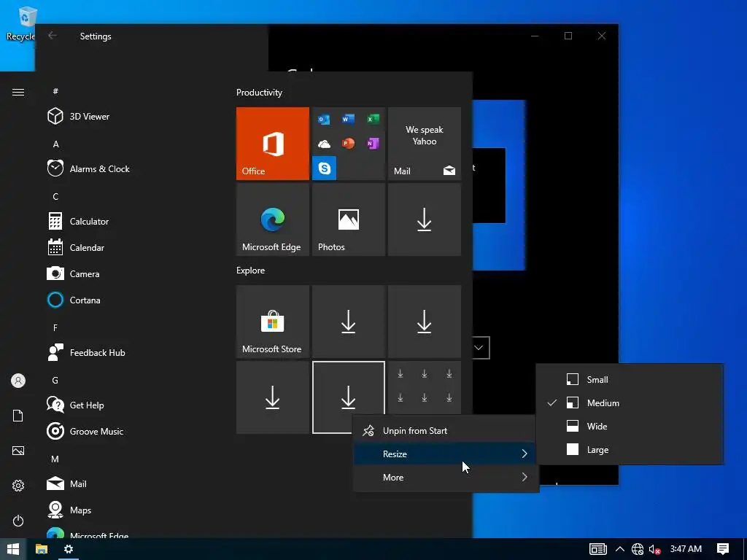Open network globe tray icon
This screenshot has width=747, height=560.
pyautogui.click(x=638, y=550)
